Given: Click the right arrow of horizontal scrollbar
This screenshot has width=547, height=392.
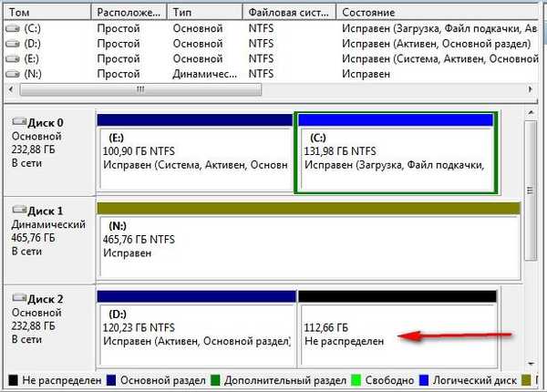Looking at the screenshot, I should pyautogui.click(x=531, y=89).
